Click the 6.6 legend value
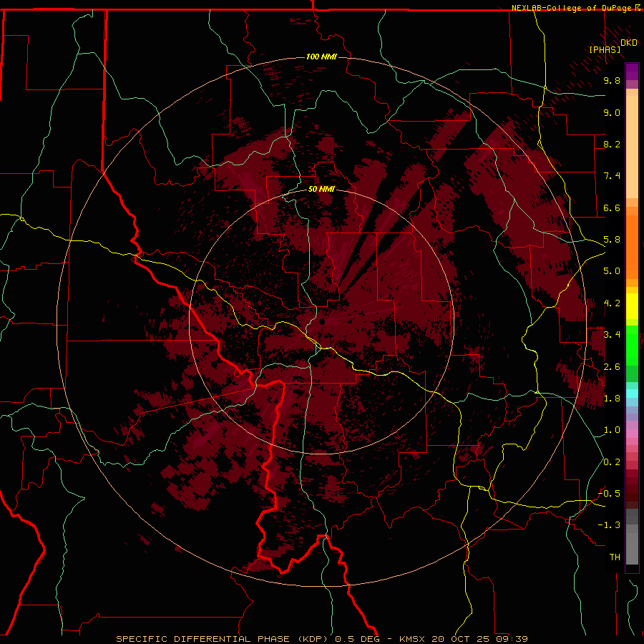644x644 pixels. (x=612, y=208)
